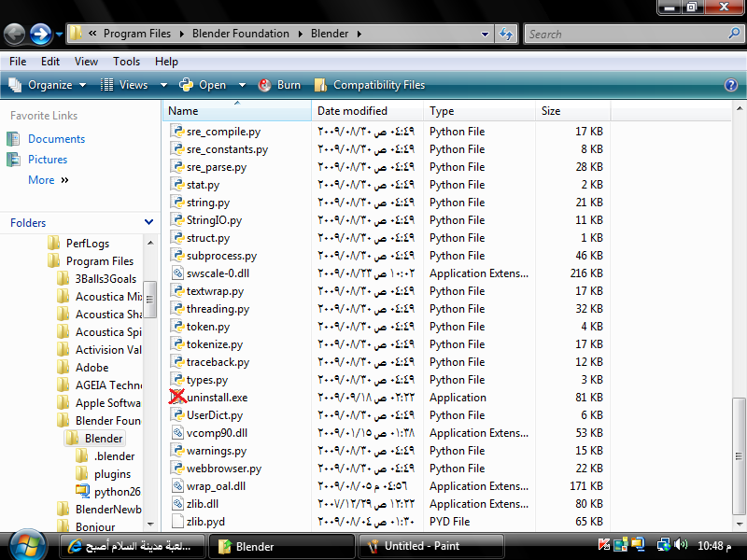Open the recent pages dropdown arrow

(59, 35)
